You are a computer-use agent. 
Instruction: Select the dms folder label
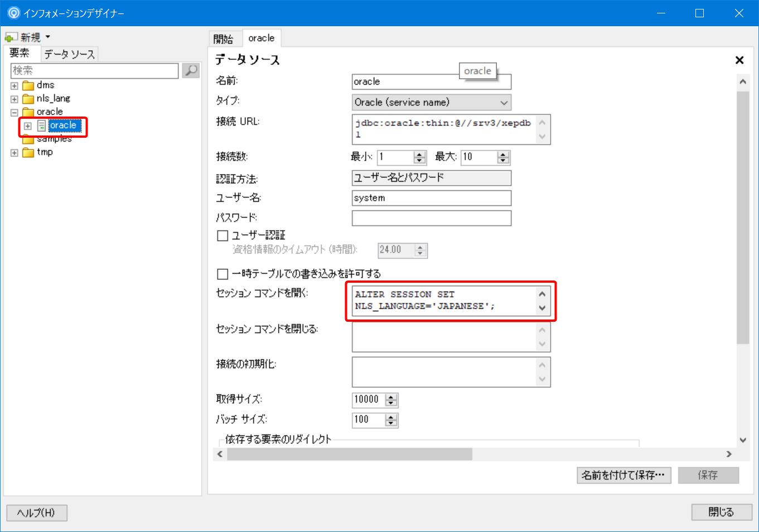(x=46, y=85)
